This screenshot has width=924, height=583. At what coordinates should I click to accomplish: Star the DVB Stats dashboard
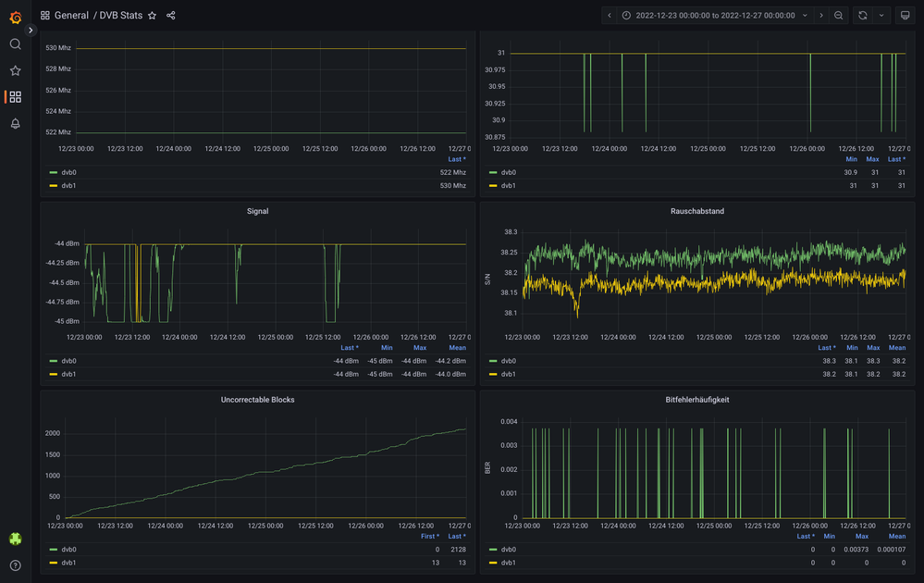(x=153, y=16)
